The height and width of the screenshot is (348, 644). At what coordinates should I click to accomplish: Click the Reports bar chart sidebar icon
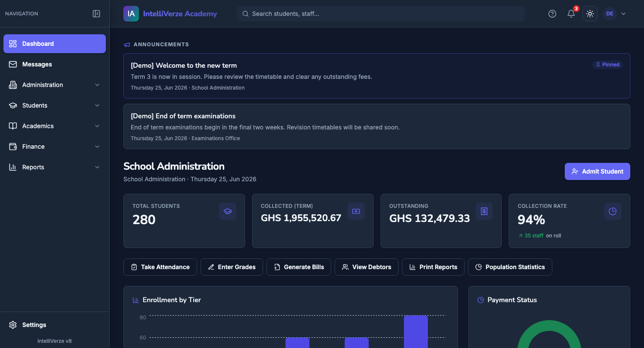click(x=13, y=167)
